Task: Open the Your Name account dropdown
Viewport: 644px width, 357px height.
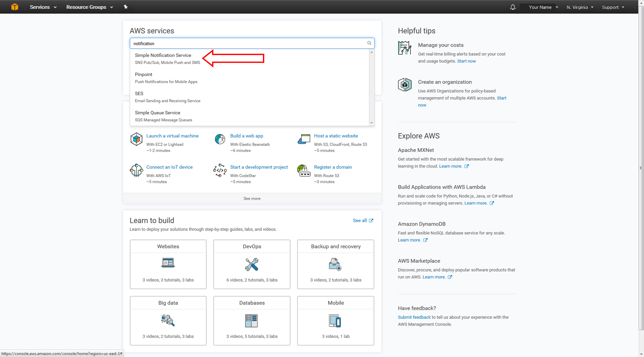Action: point(544,7)
